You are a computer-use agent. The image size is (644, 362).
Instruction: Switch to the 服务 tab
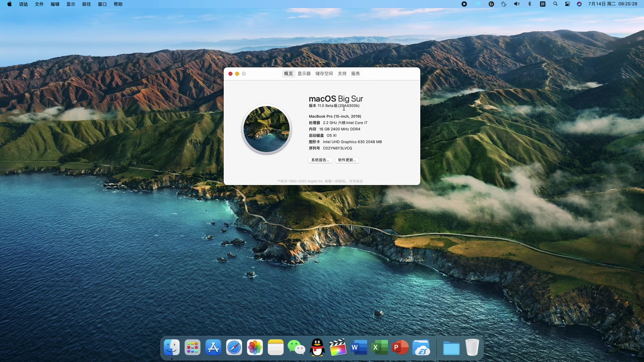[356, 73]
